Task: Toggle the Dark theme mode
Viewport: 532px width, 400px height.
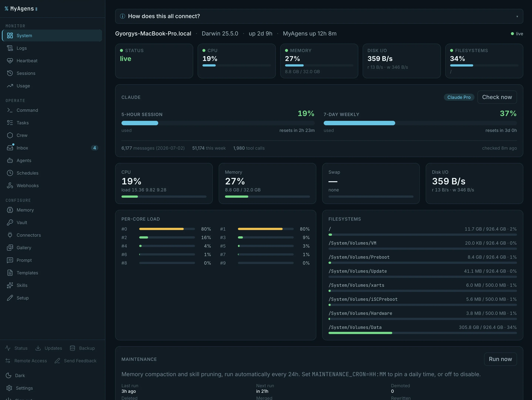Action: coord(15,375)
